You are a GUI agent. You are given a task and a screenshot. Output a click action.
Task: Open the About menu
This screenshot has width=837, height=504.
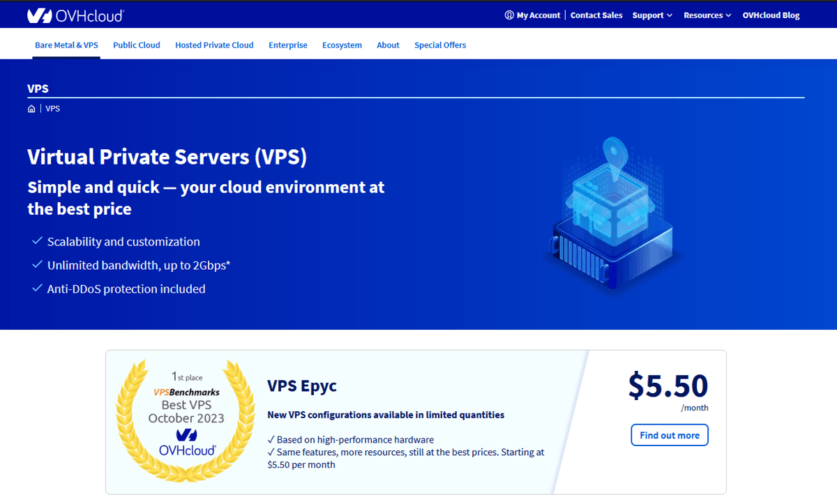click(388, 45)
